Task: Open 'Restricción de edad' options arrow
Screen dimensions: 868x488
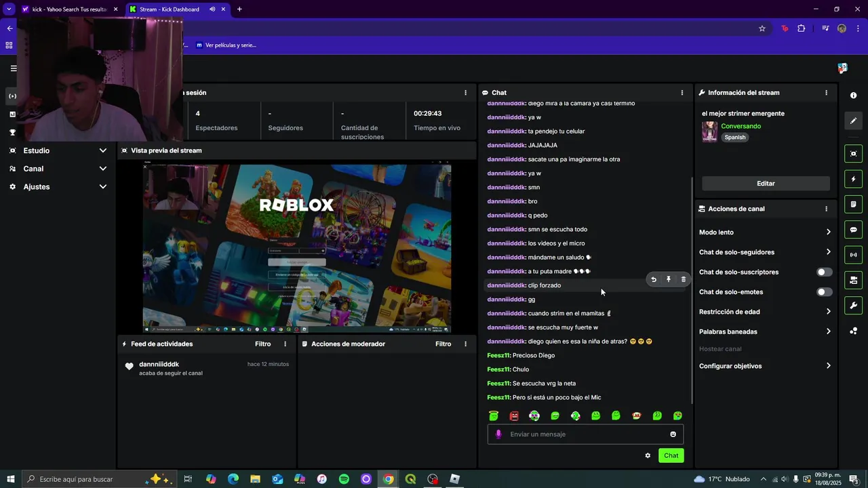Action: coord(828,312)
